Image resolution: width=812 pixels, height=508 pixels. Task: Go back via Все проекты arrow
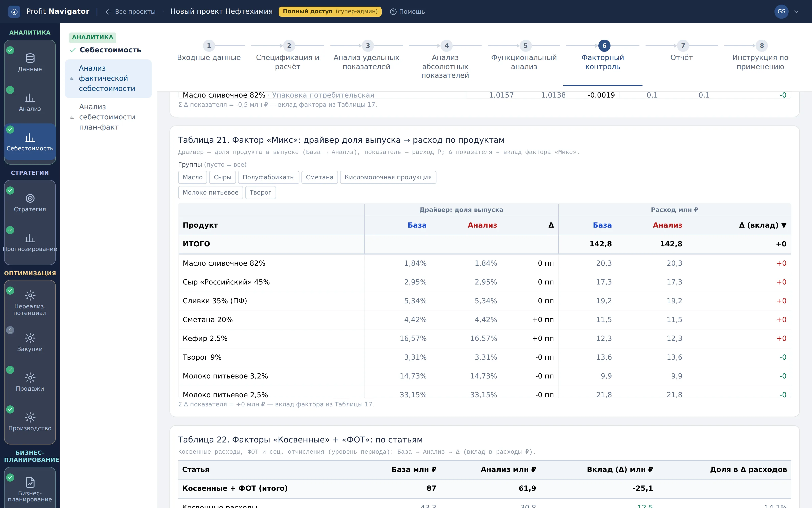point(108,12)
